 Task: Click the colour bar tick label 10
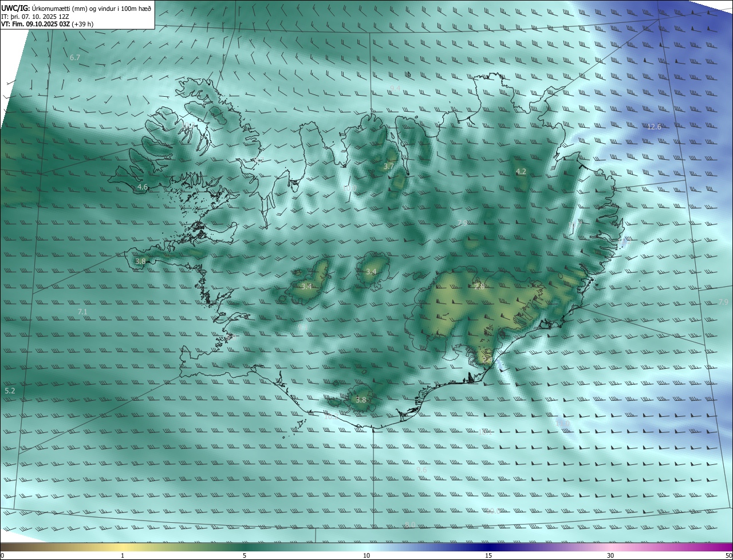(x=366, y=556)
